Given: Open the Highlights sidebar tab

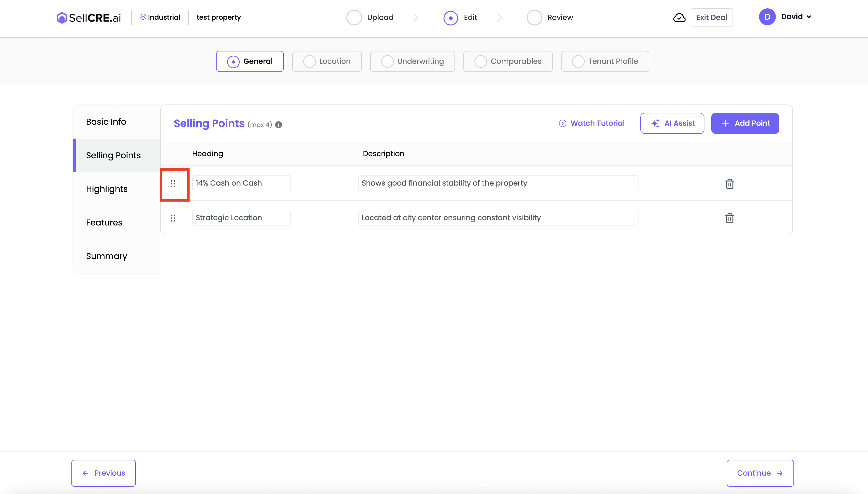Looking at the screenshot, I should pyautogui.click(x=107, y=189).
